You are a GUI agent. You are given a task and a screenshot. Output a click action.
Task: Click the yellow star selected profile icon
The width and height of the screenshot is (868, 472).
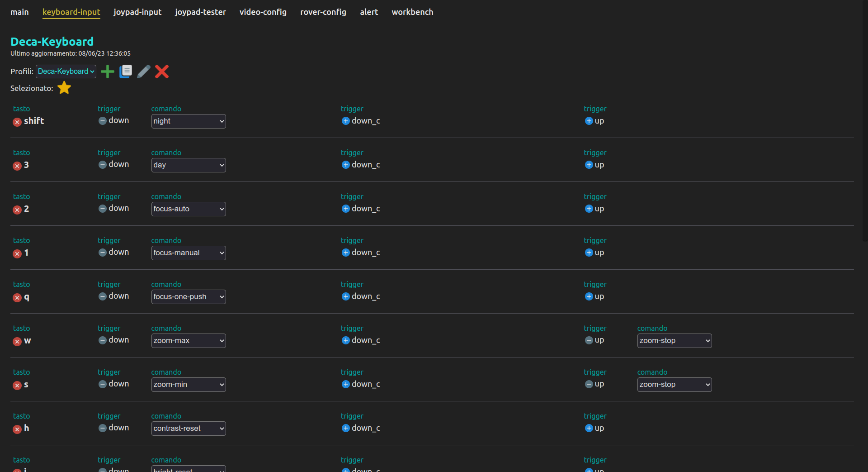click(x=64, y=88)
